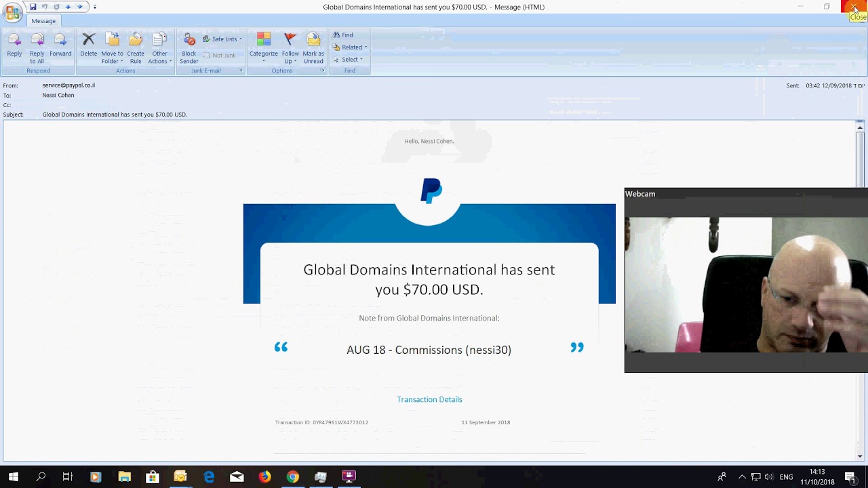
Task: Click the Hello, Nessi Cohen greeting
Action: click(429, 141)
